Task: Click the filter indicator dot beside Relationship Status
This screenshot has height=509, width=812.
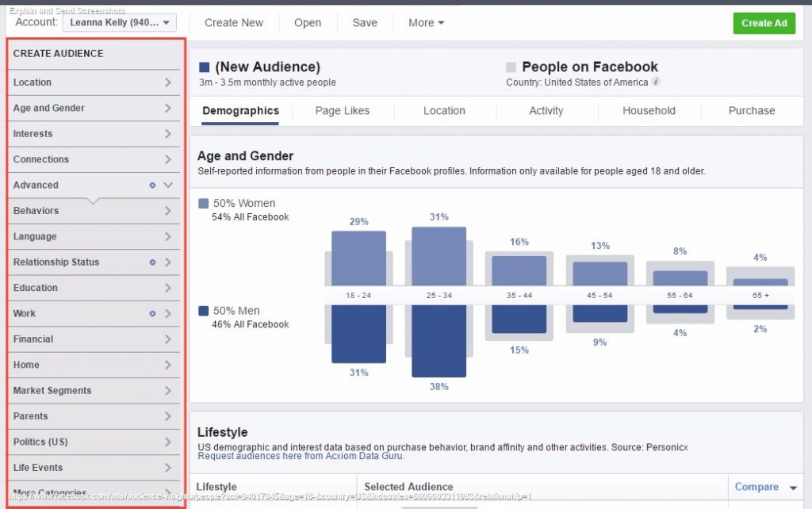Action: [x=152, y=262]
